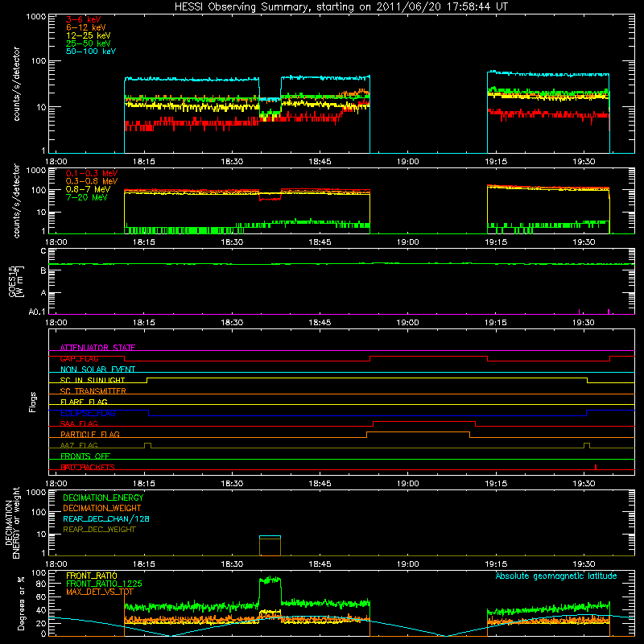Click the SAA_FLAG label
Screen dimensions: 644x644
(x=79, y=423)
